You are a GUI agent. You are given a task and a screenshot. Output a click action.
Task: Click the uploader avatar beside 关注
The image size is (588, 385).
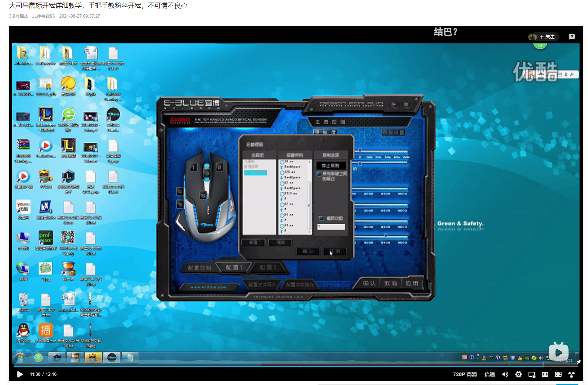(x=532, y=37)
